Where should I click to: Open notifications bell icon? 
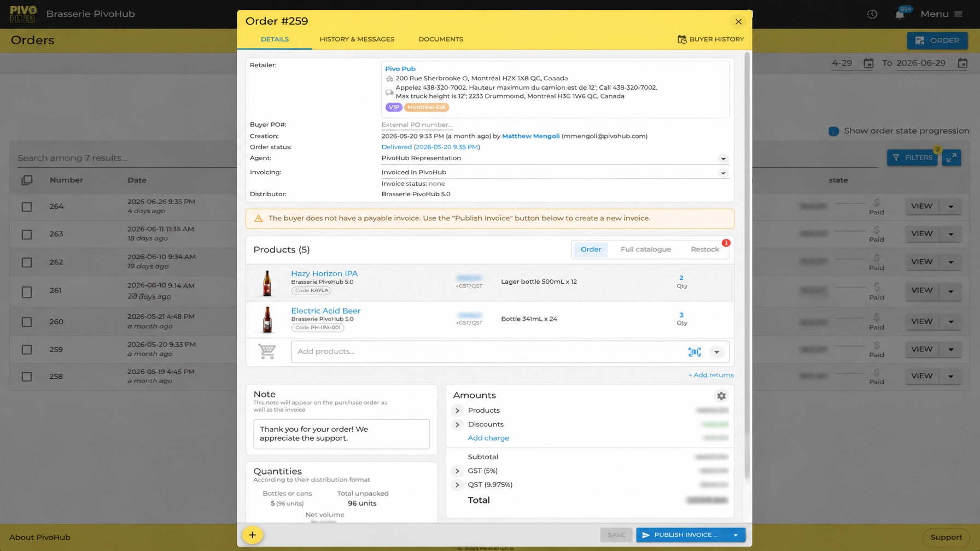click(x=900, y=15)
